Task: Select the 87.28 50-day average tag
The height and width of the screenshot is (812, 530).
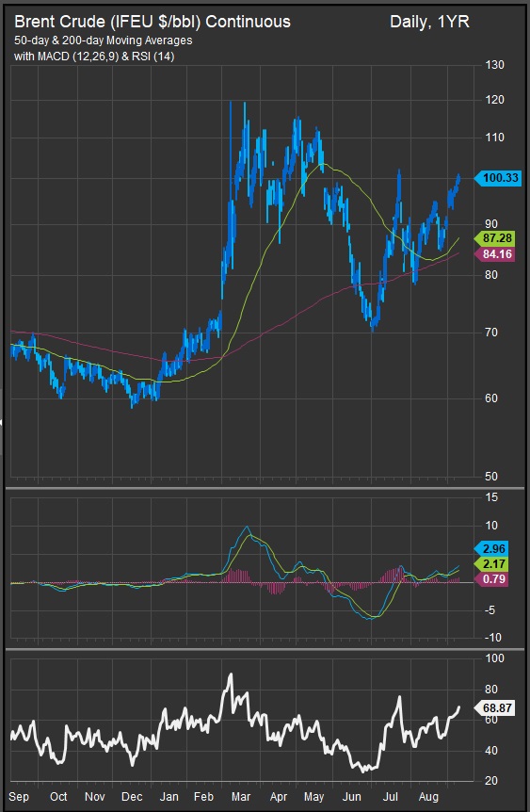Action: pos(495,238)
